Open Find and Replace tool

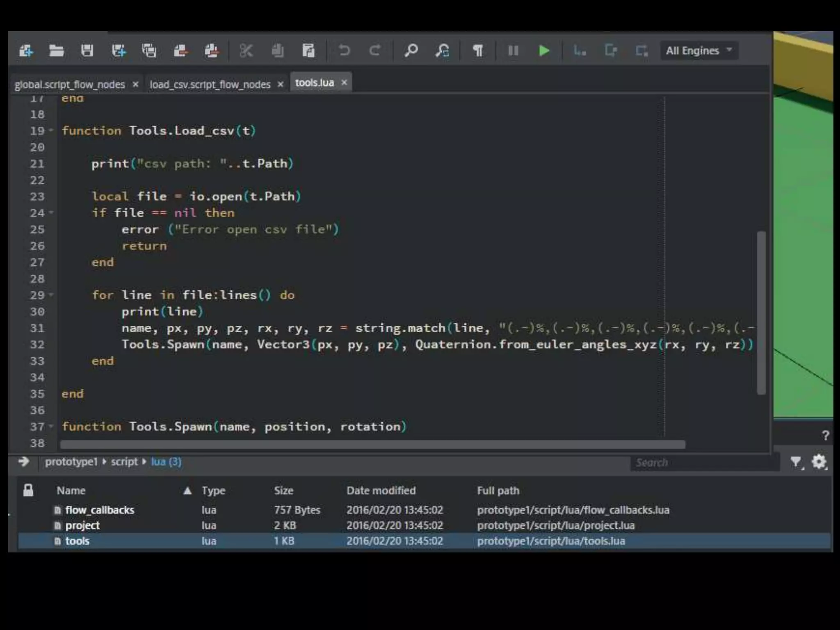coord(442,51)
